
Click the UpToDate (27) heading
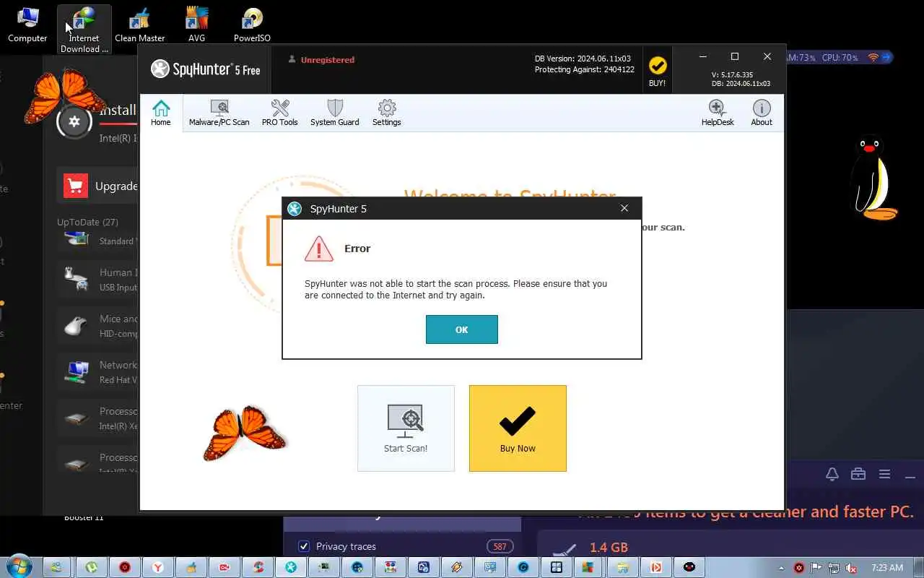(x=87, y=222)
